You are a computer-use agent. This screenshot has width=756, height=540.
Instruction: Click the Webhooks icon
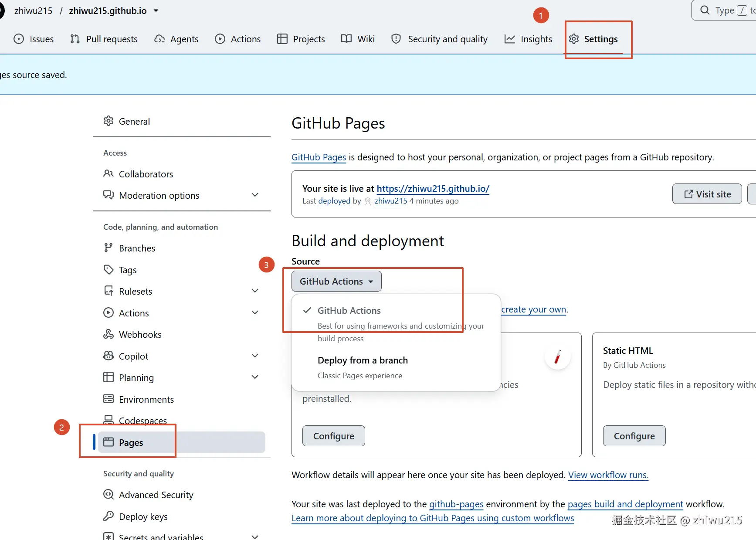point(108,334)
